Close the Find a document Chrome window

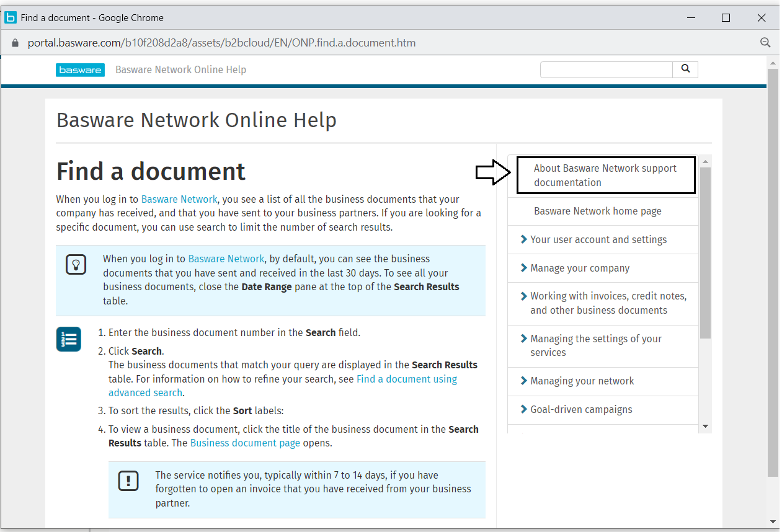pyautogui.click(x=762, y=18)
